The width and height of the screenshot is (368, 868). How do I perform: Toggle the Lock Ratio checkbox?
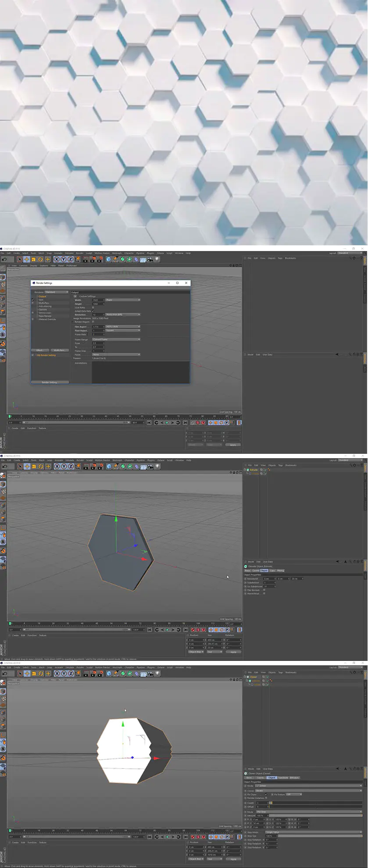coord(93,308)
